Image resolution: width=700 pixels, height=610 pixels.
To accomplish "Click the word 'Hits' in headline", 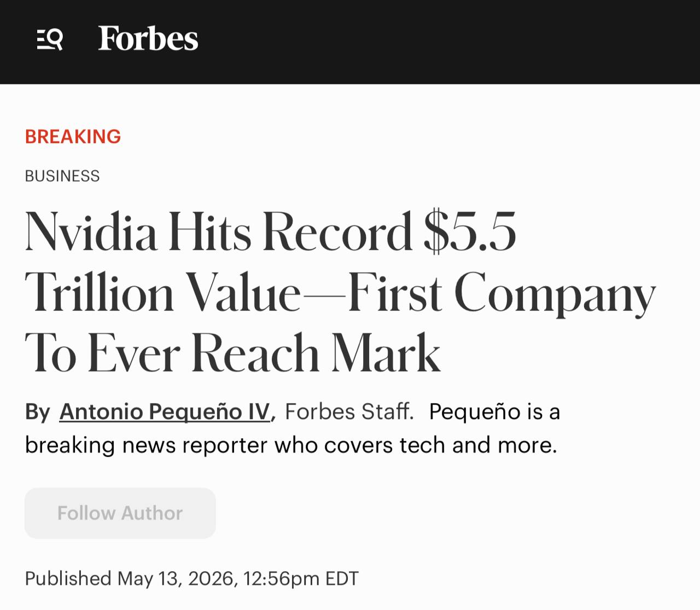I will click(210, 232).
